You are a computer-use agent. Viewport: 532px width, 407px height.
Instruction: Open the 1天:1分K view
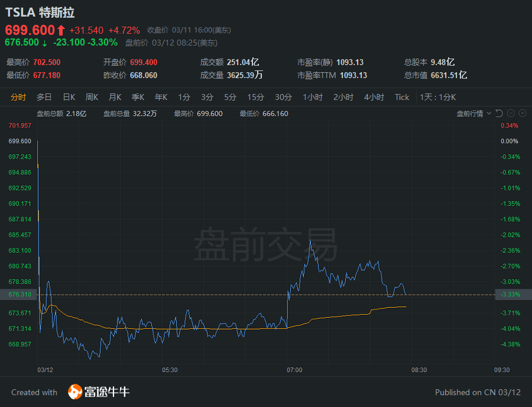(x=438, y=97)
